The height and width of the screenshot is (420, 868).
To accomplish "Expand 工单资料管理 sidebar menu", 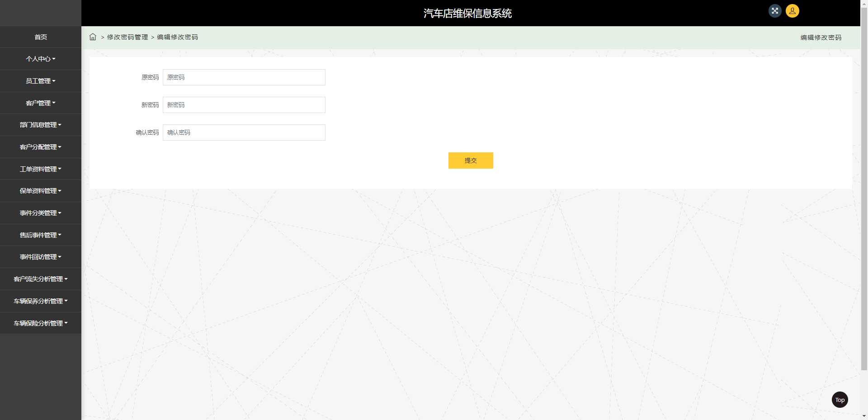I will tap(41, 169).
